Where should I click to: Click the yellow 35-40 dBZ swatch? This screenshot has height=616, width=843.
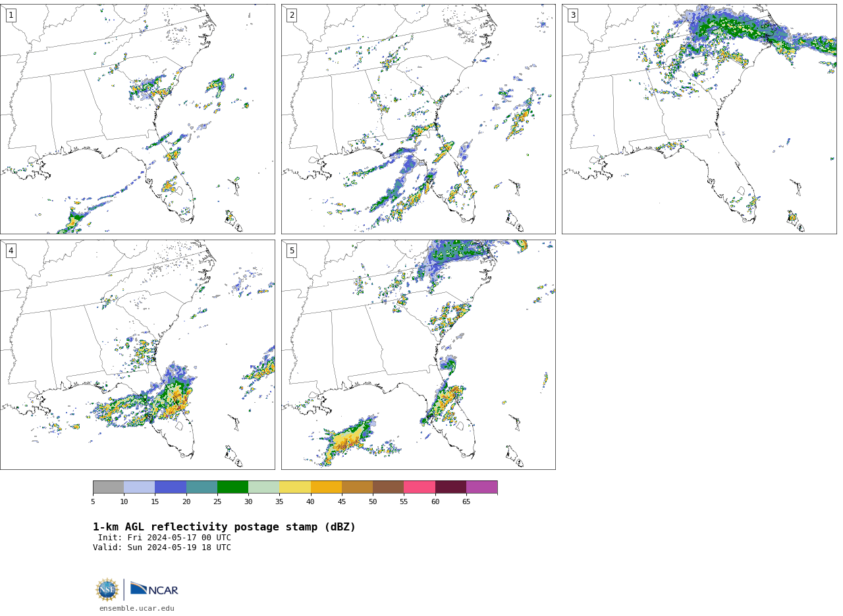tap(295, 487)
